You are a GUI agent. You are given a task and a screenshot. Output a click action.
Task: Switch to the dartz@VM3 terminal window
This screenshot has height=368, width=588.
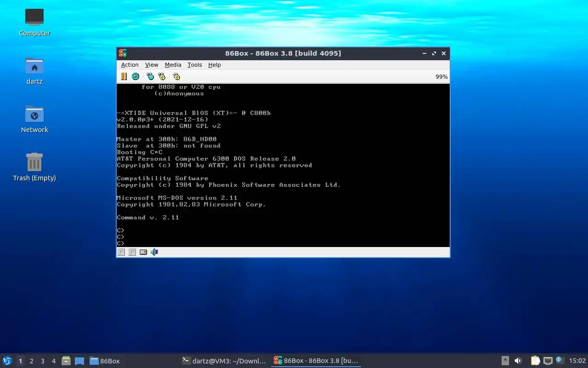tap(224, 361)
